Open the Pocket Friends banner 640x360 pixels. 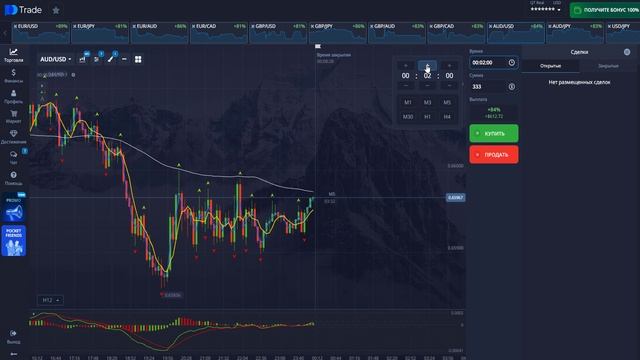13,241
